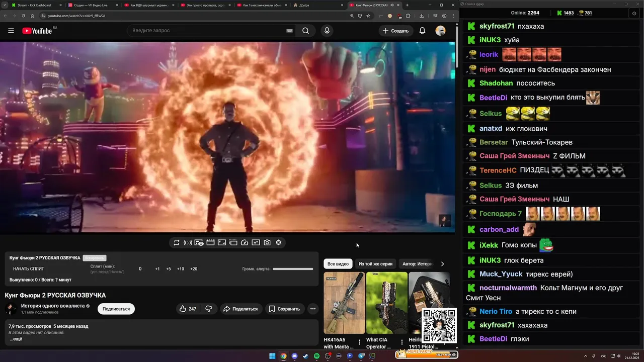The height and width of the screenshot is (362, 644).
Task: Open enhancer settings gear icon
Action: click(x=278, y=242)
